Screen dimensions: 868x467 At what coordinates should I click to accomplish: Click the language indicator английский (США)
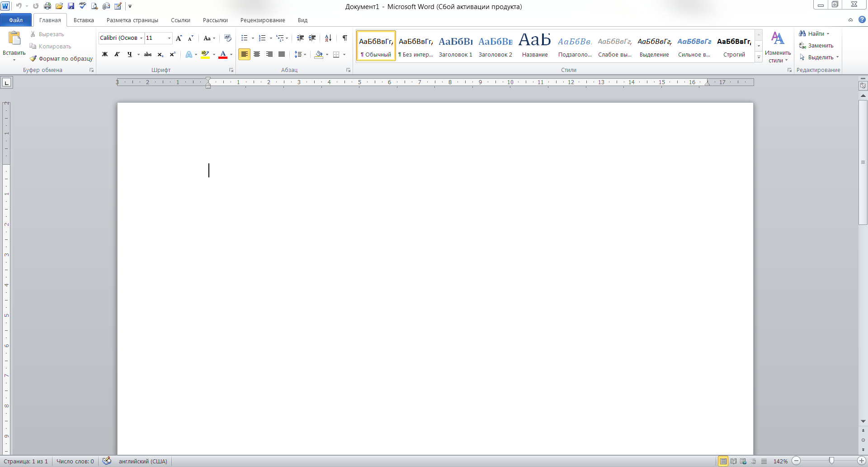(143, 461)
